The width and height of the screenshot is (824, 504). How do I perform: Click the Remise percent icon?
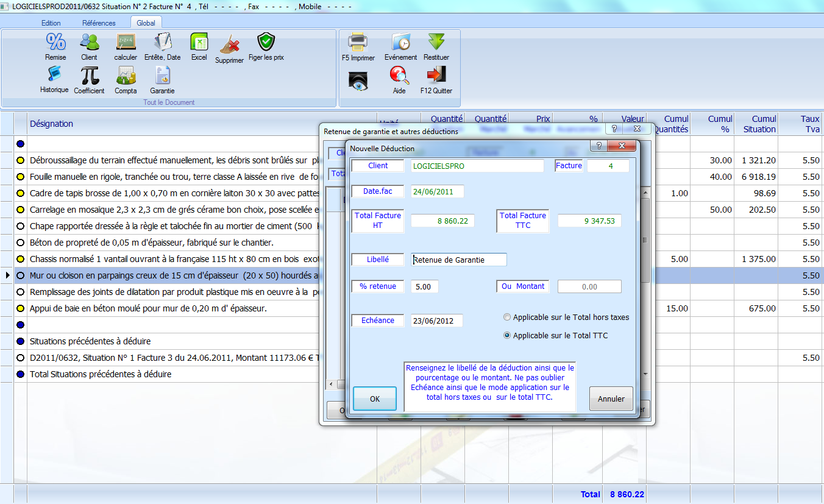point(55,43)
